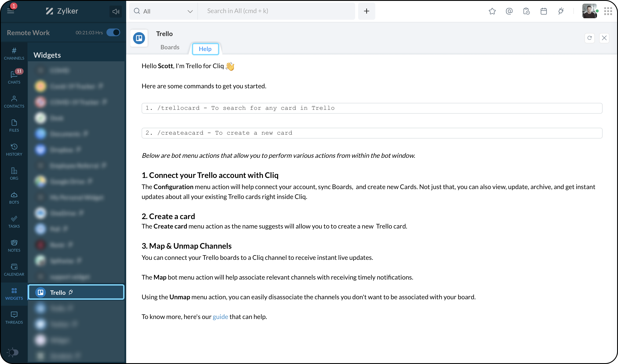Open the Calendar sidebar section
The image size is (618, 364).
pyautogui.click(x=14, y=270)
